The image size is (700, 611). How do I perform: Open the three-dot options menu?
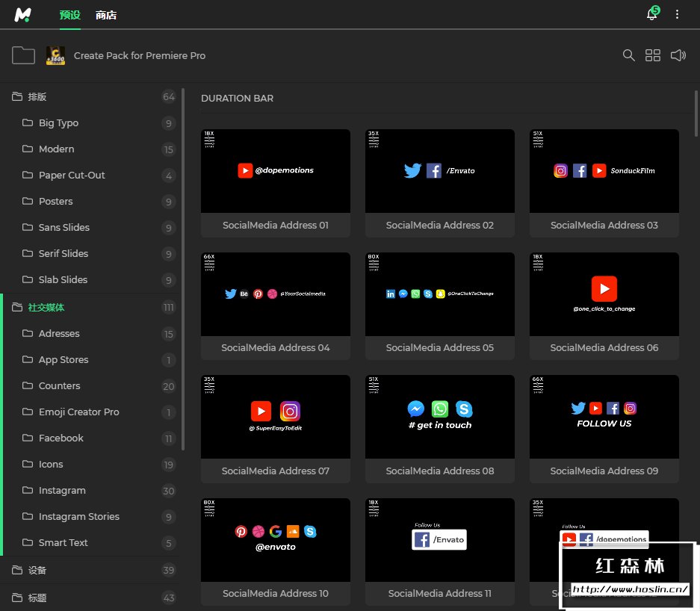678,14
